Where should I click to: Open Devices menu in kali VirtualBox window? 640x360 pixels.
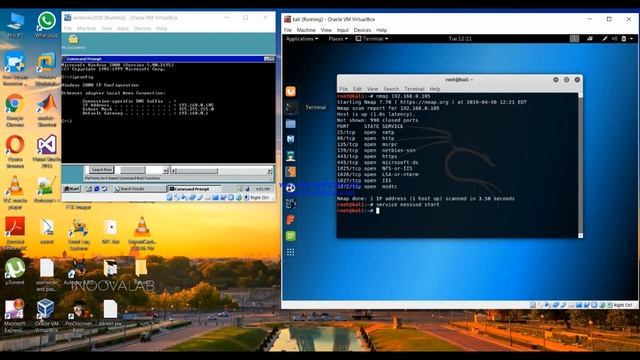click(362, 30)
